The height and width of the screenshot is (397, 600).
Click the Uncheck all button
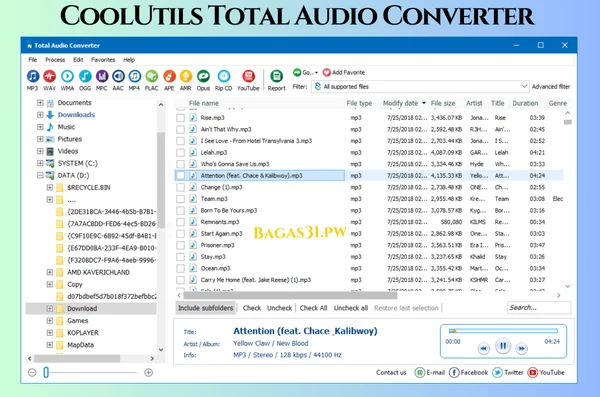[x=351, y=308]
